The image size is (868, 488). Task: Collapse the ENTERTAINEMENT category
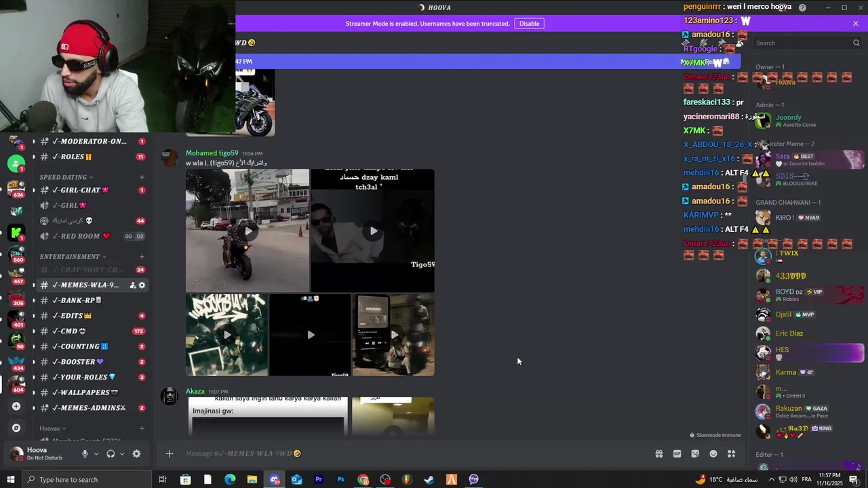[x=73, y=257]
